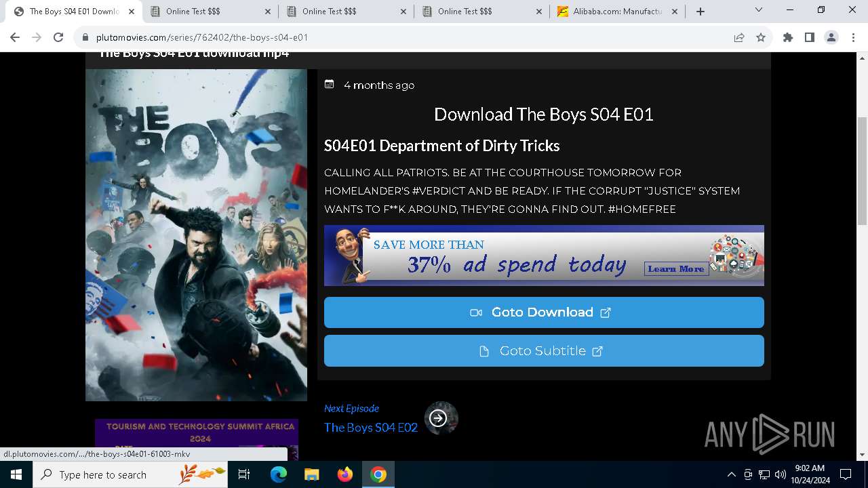
Task: Click Learn More in the ad banner
Action: [x=675, y=269]
